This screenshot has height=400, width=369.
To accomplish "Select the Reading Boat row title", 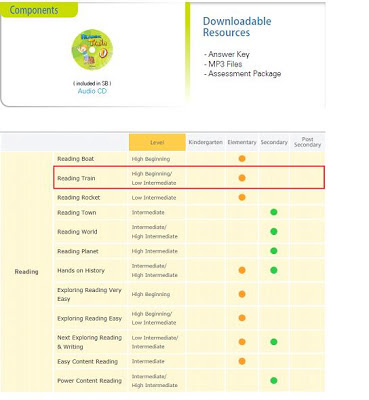I will tap(76, 159).
